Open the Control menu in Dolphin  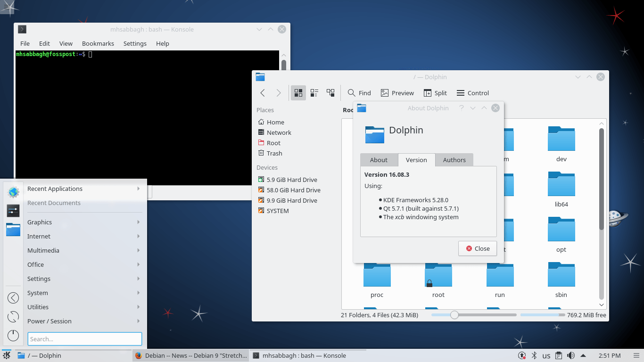pos(473,93)
